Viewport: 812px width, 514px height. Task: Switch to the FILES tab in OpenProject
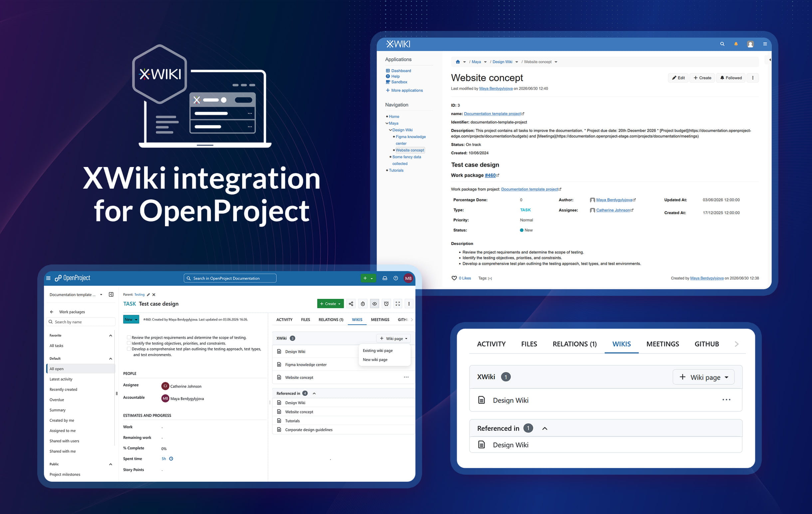[x=305, y=319]
